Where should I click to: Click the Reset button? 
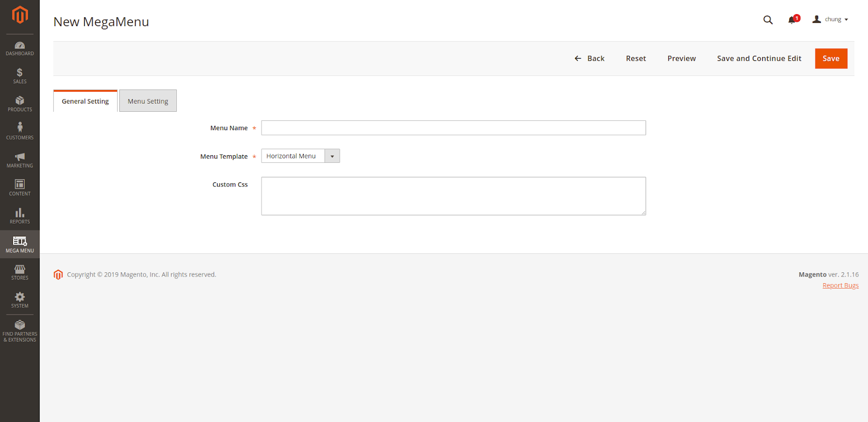pyautogui.click(x=636, y=59)
